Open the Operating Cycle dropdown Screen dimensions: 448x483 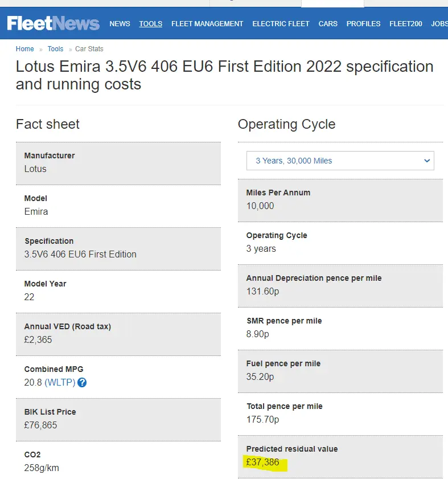340,161
